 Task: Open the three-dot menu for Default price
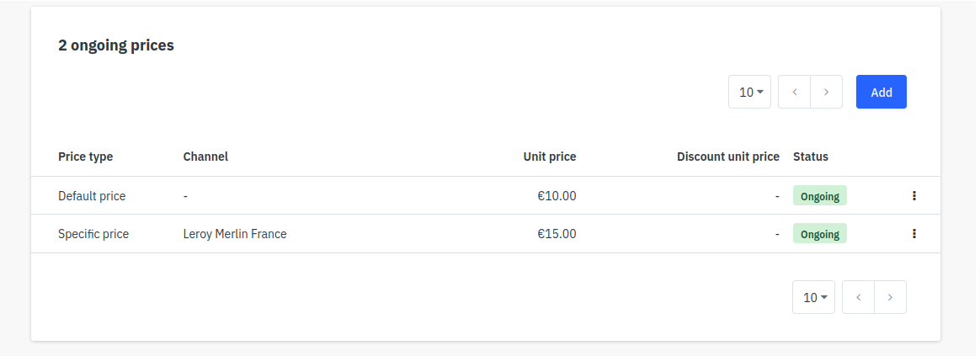[913, 195]
